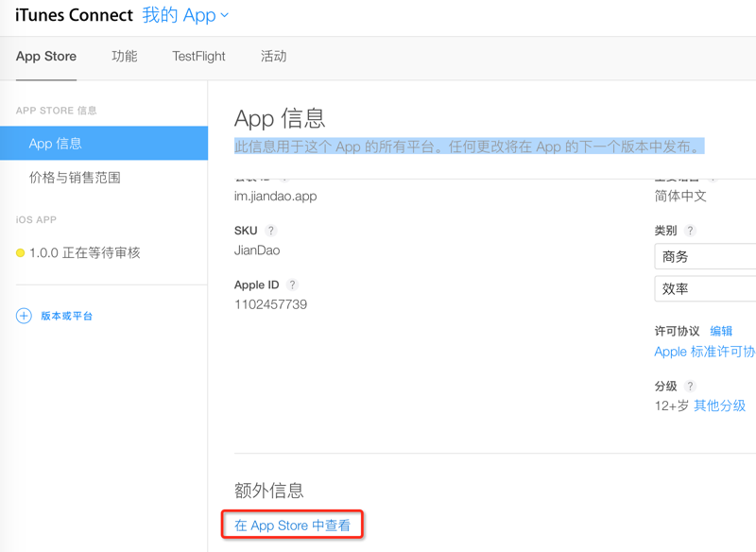Click the highlighted description starting 此信息用于这个 App
The image size is (756, 552).
469,147
